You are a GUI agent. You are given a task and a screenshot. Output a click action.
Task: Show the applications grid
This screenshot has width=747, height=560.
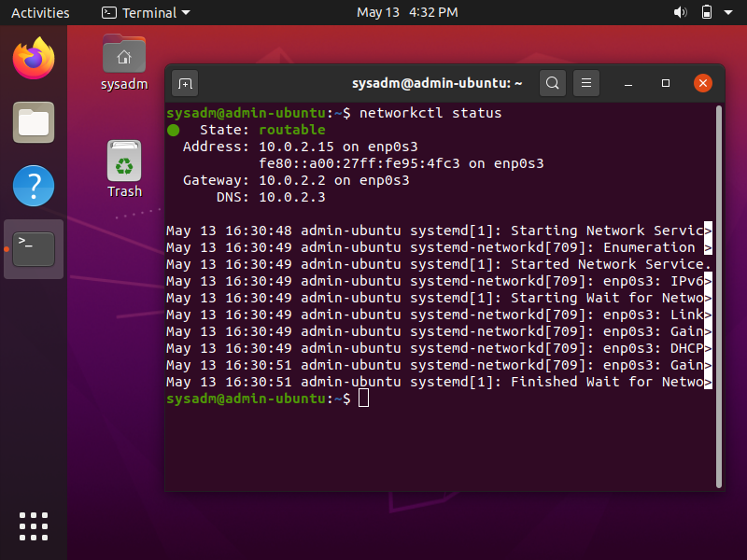pyautogui.click(x=34, y=526)
